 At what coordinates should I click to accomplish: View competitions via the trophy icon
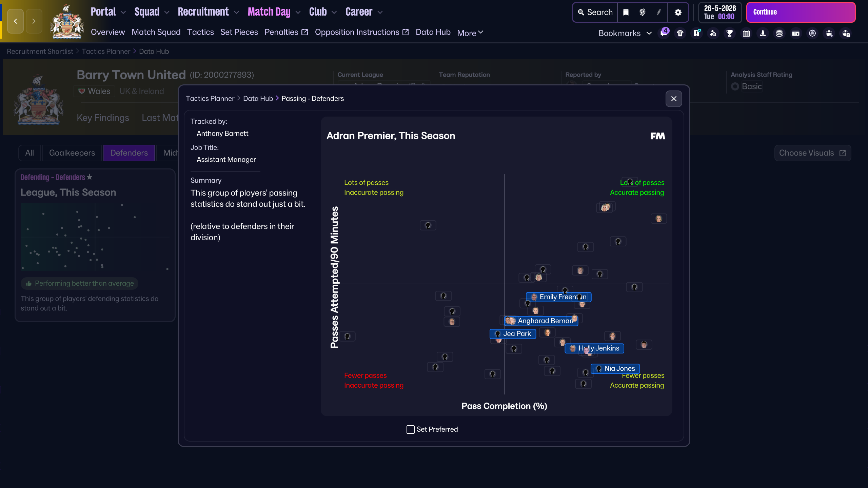[x=729, y=33]
